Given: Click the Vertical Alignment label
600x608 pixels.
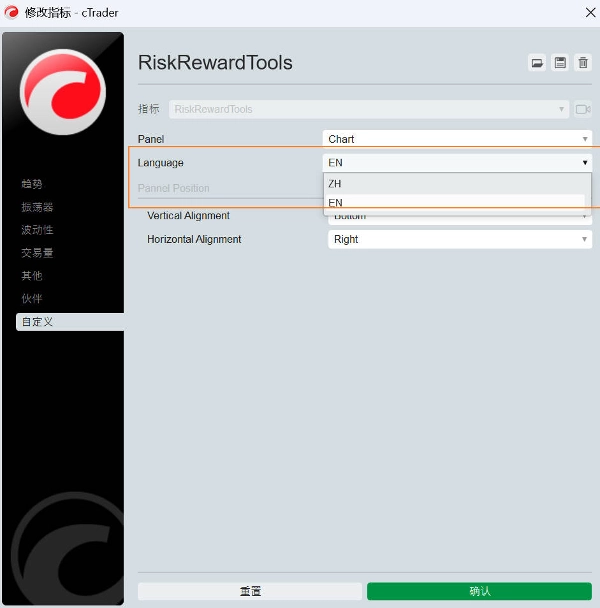Looking at the screenshot, I should tap(188, 216).
